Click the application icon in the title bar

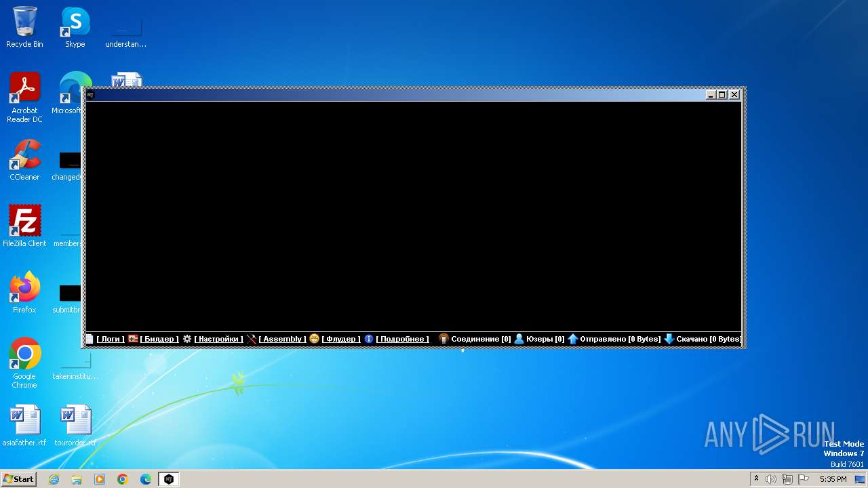coord(90,95)
